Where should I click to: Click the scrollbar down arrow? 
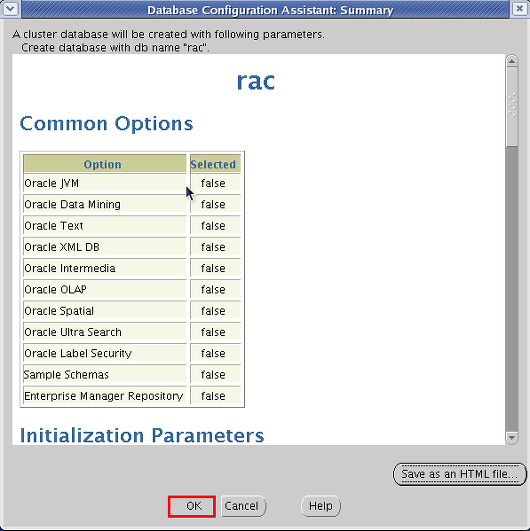tap(512, 437)
